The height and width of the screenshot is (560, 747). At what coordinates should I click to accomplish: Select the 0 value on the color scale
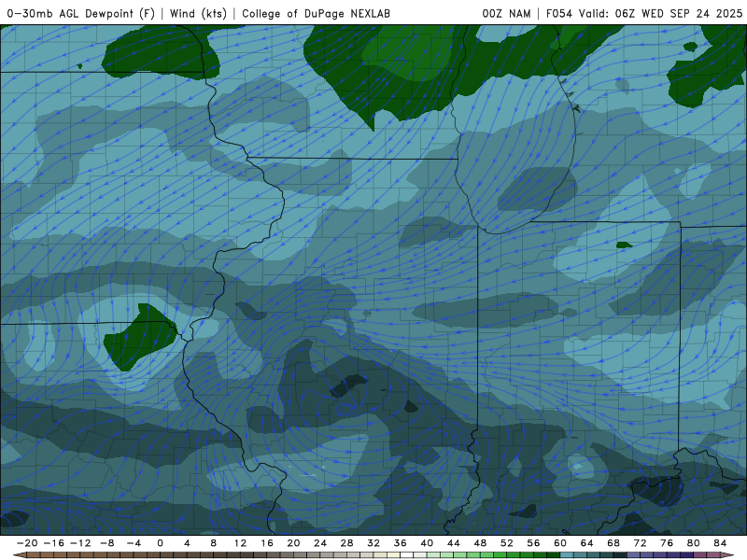pyautogui.click(x=160, y=543)
